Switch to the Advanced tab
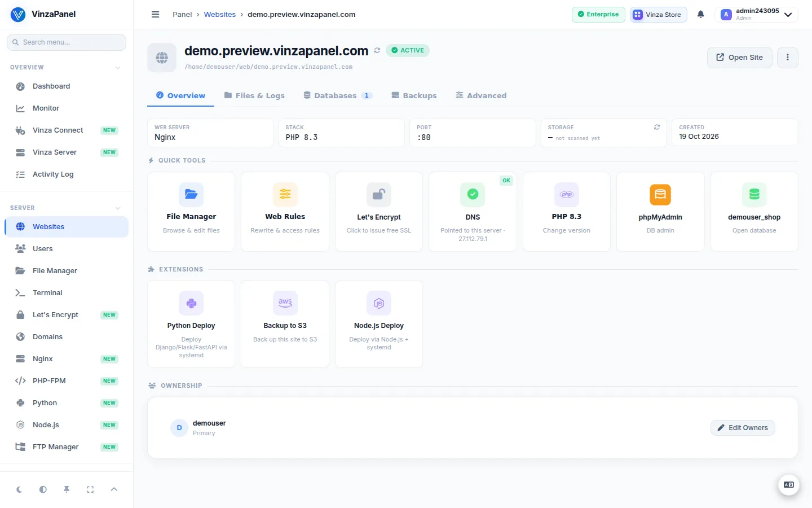The height and width of the screenshot is (508, 812). [x=481, y=95]
